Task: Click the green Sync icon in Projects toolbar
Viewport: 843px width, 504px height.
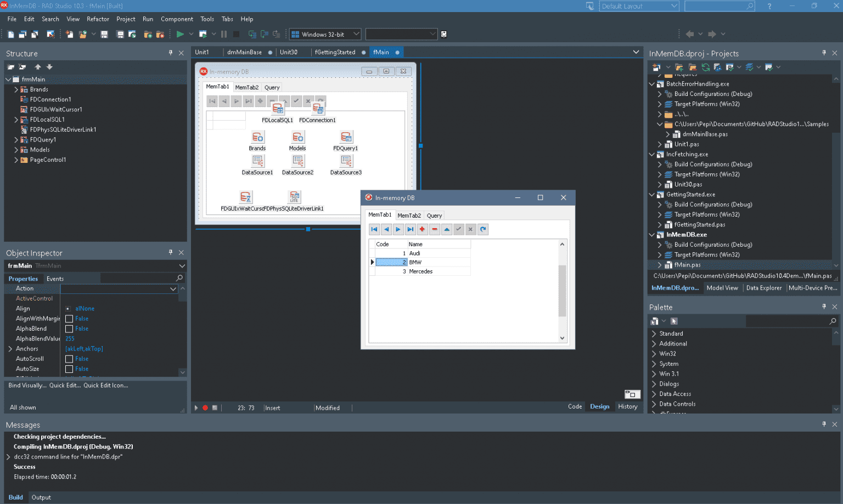Action: [x=706, y=67]
